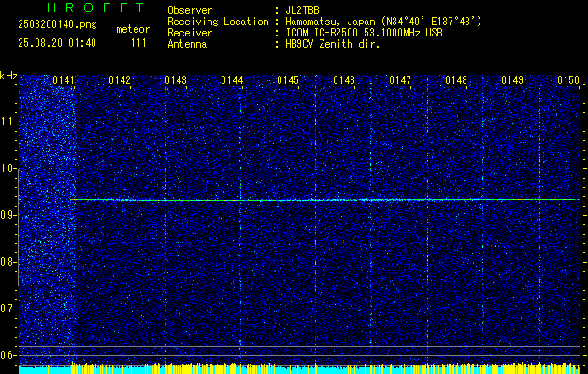Click the 0.7 kHz axis label
Viewport: 588px width, 374px height.
point(8,309)
